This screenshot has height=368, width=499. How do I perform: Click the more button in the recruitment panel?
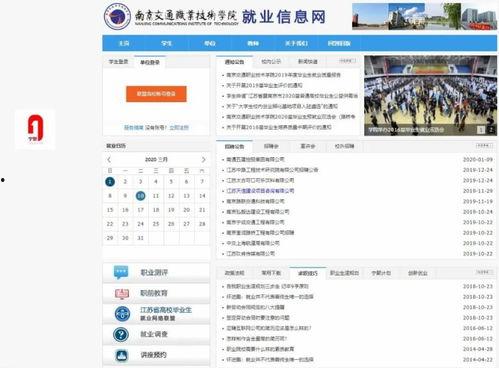coord(484,146)
